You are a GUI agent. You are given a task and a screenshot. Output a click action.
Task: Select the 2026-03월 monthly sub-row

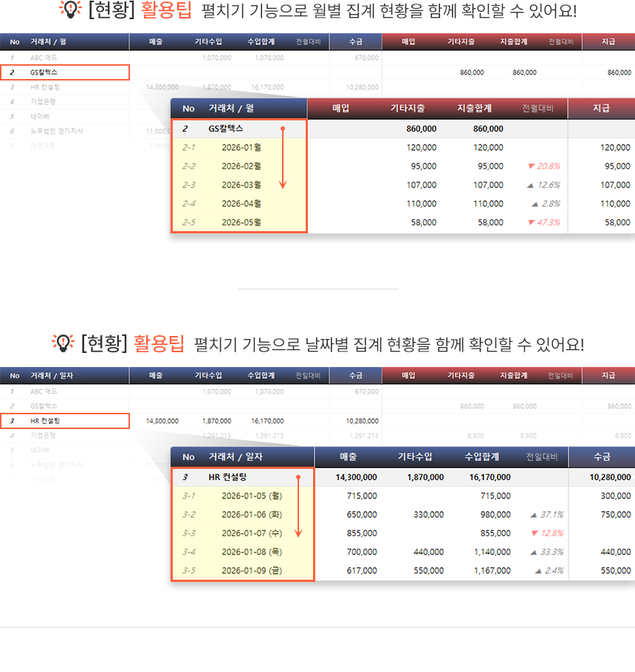[241, 185]
